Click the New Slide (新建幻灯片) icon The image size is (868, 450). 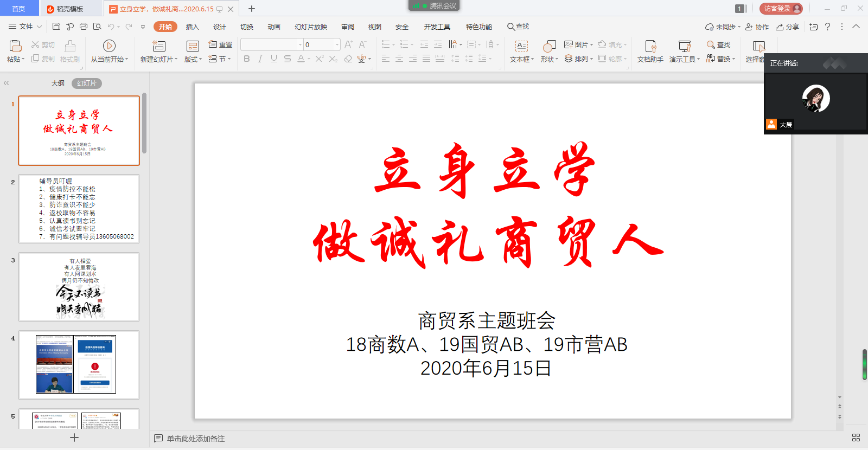tap(158, 46)
